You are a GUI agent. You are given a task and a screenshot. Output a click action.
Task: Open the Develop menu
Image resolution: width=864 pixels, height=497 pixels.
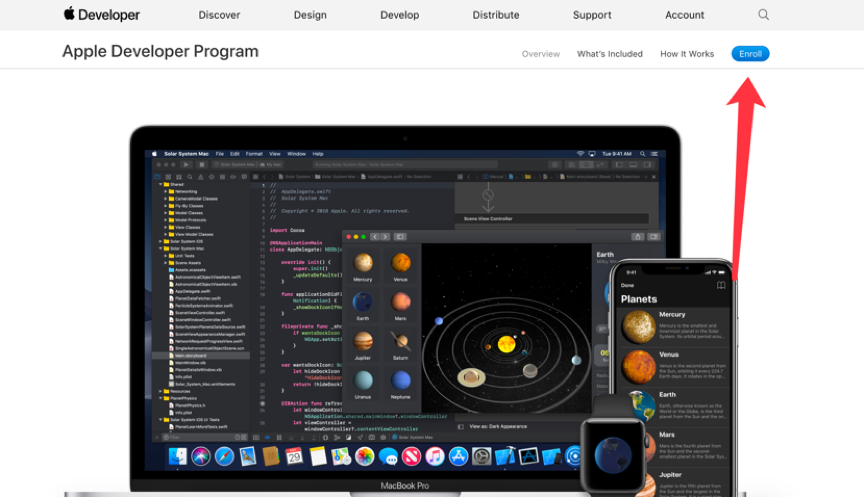click(x=399, y=15)
